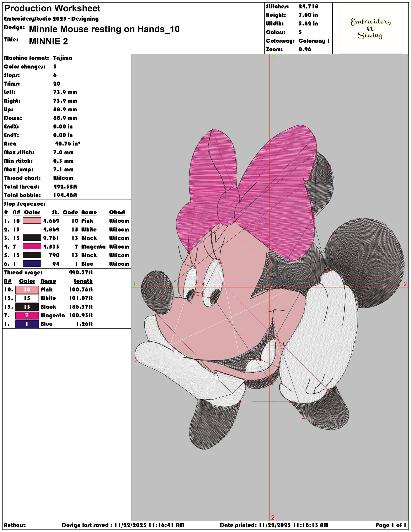Click the 'Stop Sequence:' section heading
411x532 pixels.
click(x=25, y=204)
